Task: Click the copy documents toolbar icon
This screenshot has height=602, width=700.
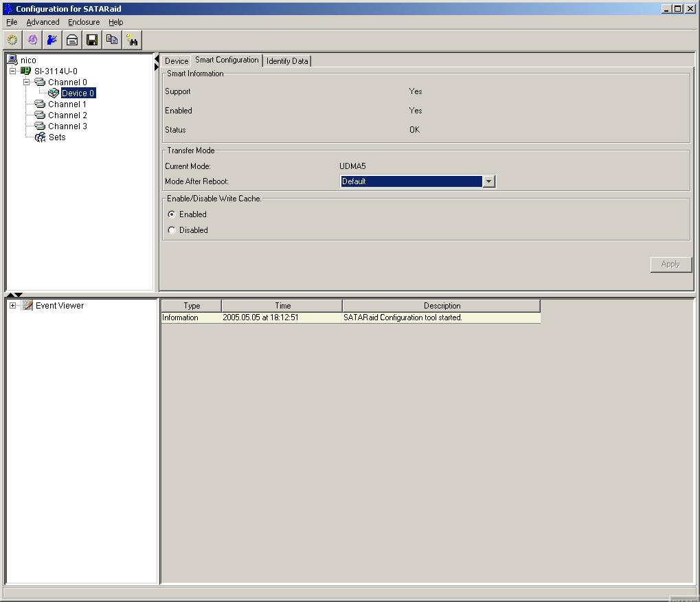Action: (112, 40)
